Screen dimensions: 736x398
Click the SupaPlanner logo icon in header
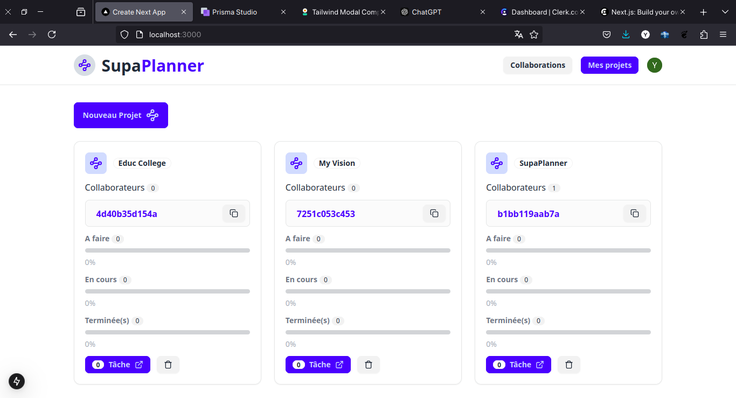click(x=84, y=65)
